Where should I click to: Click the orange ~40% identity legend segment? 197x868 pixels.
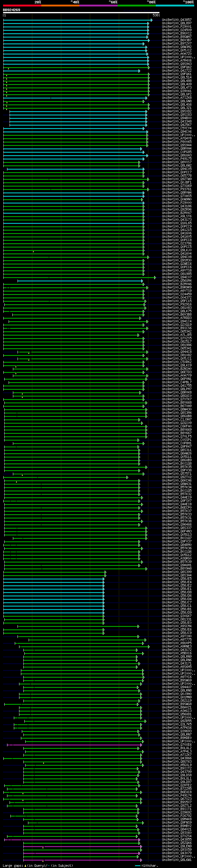click(x=60, y=6)
